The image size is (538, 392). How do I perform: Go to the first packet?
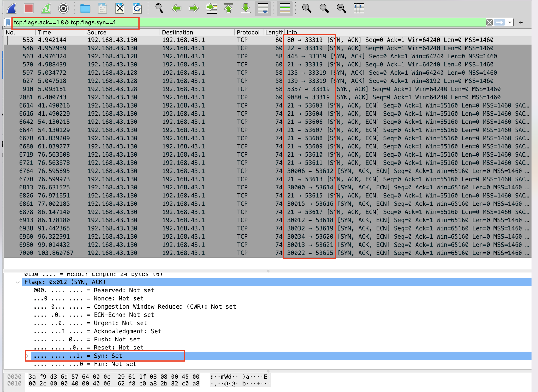[228, 8]
